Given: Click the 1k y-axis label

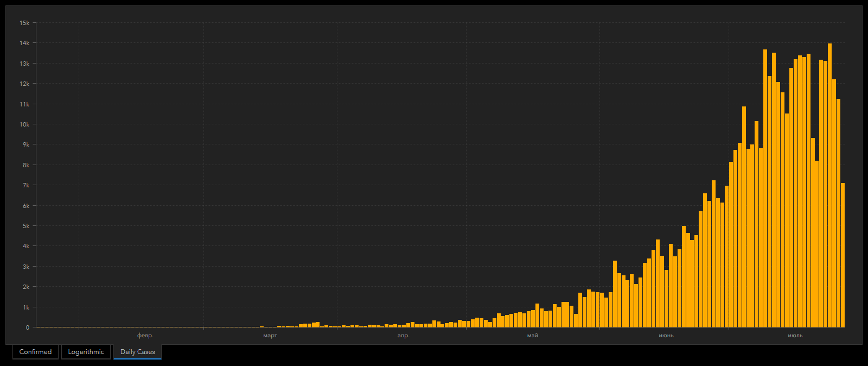Looking at the screenshot, I should pyautogui.click(x=26, y=307).
